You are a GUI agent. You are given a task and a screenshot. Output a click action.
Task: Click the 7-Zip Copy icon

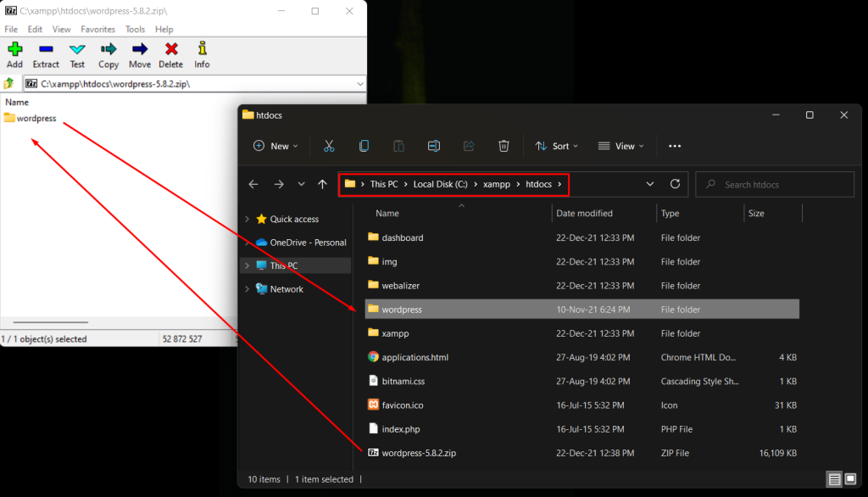point(108,49)
